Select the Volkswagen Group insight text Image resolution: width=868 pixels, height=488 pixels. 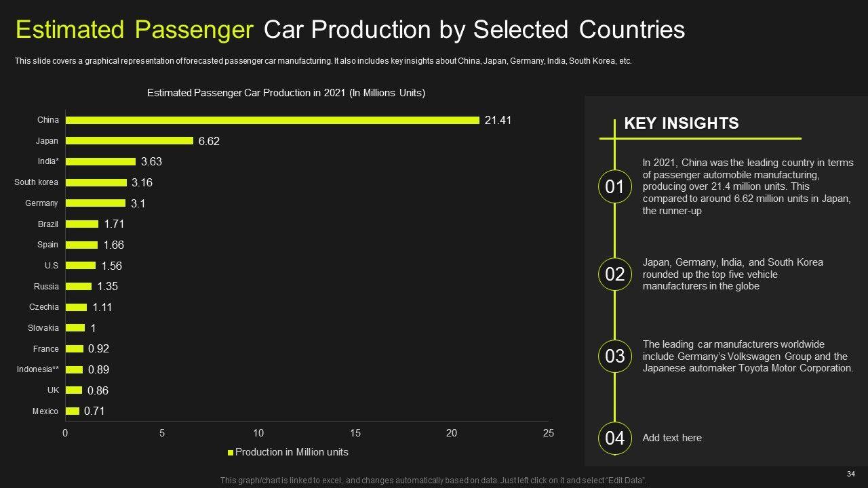coord(747,356)
